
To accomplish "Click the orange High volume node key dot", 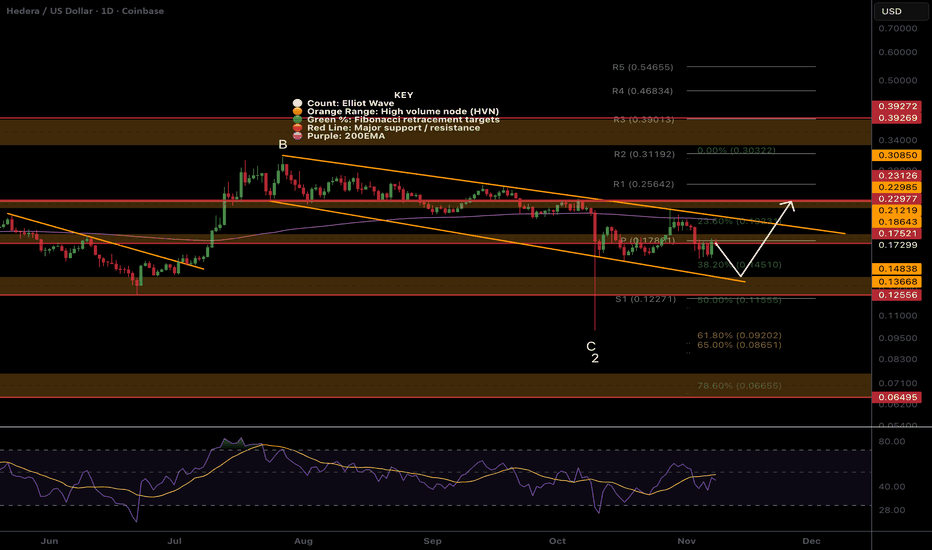I will point(296,111).
